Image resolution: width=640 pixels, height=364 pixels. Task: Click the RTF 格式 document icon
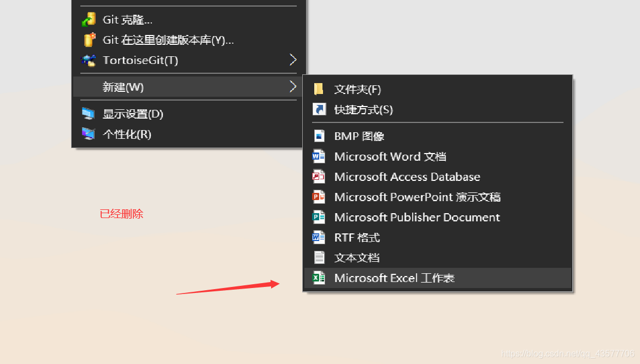click(320, 237)
